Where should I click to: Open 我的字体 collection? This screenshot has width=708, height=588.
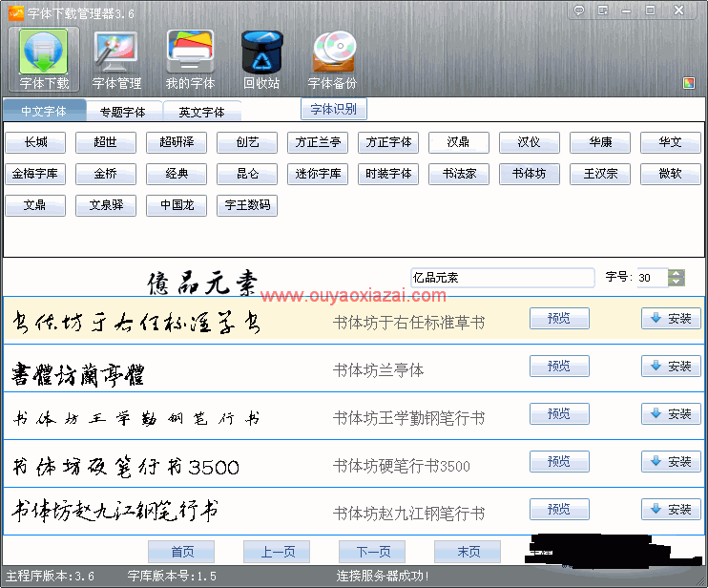[x=190, y=59]
